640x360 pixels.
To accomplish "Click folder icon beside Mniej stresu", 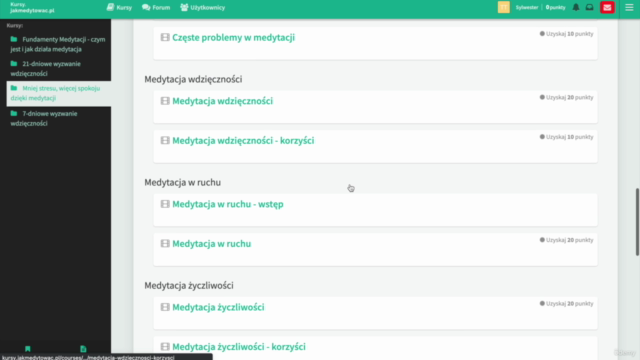I will coord(14,88).
